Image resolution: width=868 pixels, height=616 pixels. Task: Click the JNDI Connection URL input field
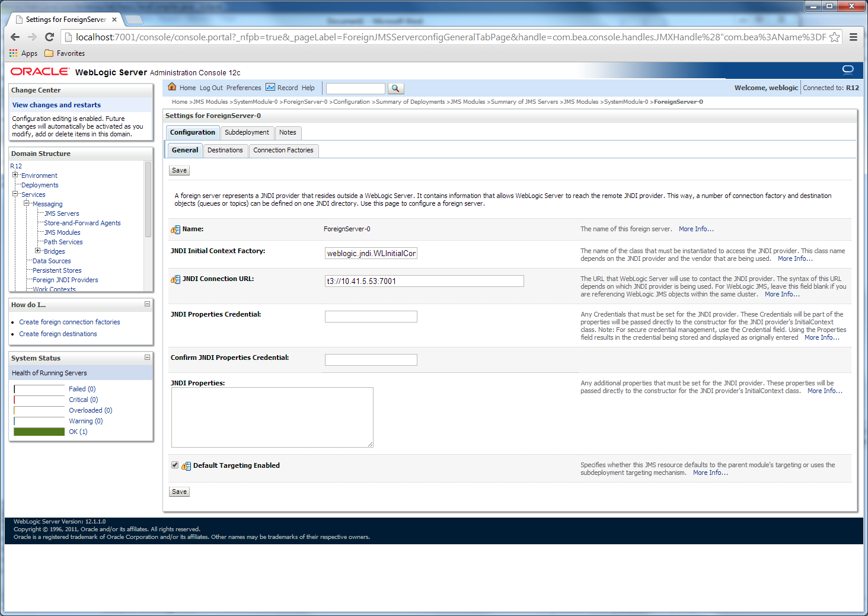[x=424, y=281]
